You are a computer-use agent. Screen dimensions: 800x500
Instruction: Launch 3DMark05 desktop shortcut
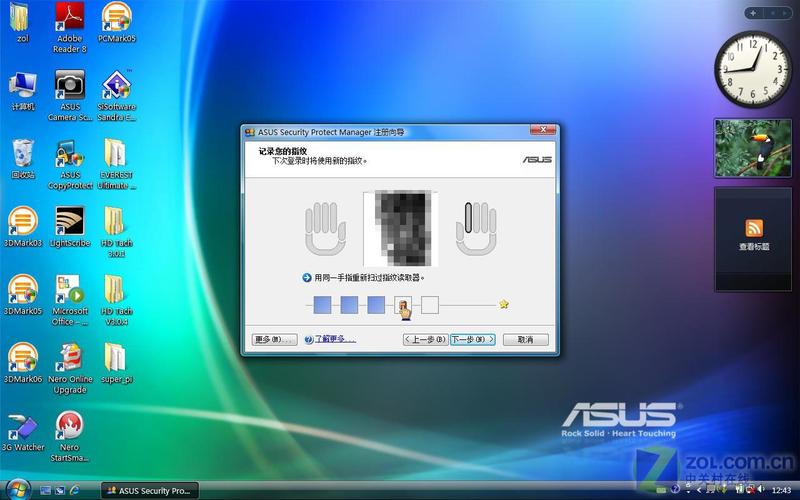[23, 295]
